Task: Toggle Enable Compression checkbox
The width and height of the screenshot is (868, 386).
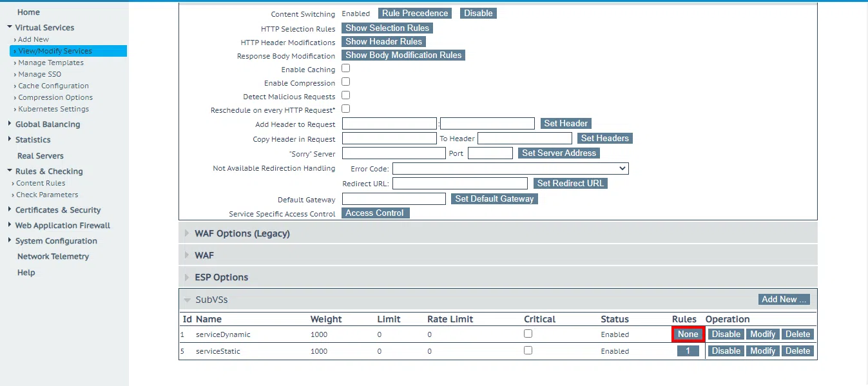Action: point(345,82)
